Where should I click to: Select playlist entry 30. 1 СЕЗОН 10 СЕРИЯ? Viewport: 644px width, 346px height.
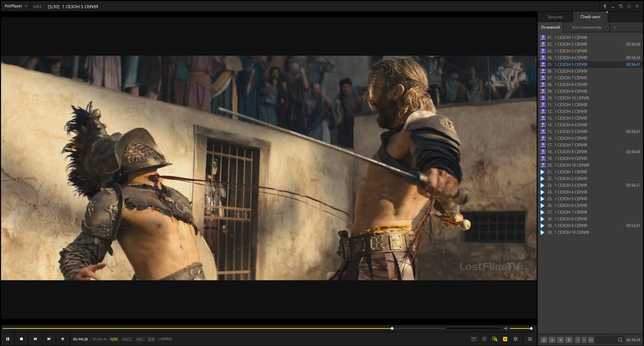(x=590, y=232)
